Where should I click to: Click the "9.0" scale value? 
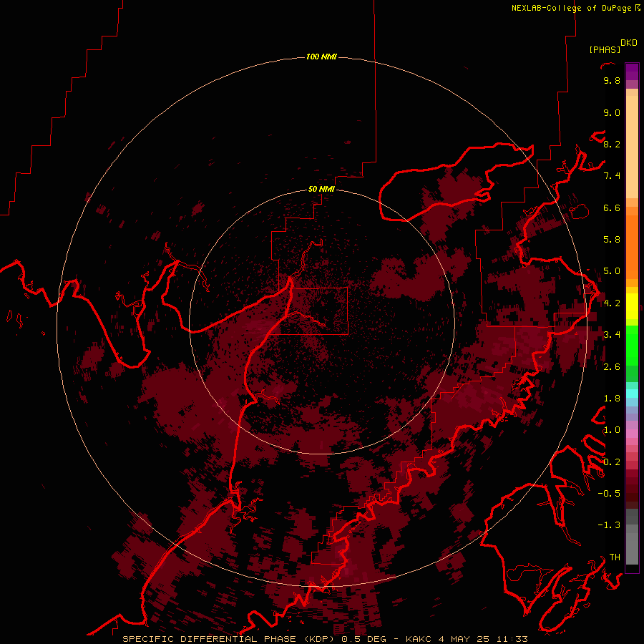click(612, 112)
